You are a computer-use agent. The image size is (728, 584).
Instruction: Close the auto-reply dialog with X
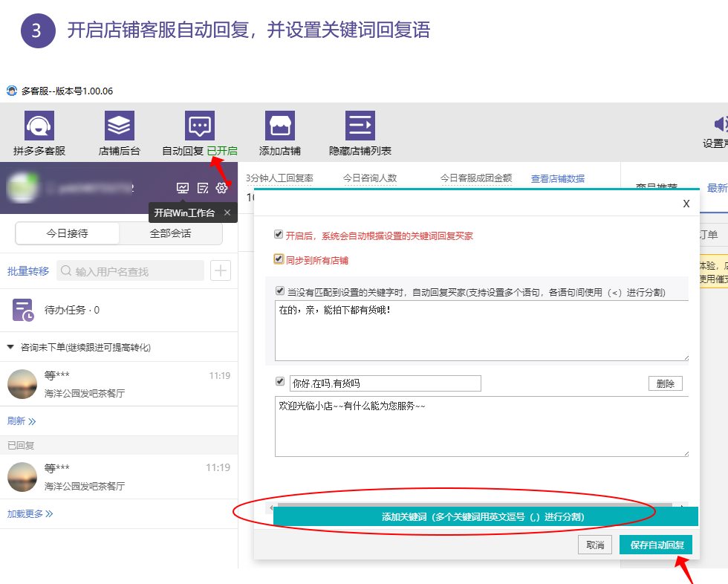click(686, 204)
